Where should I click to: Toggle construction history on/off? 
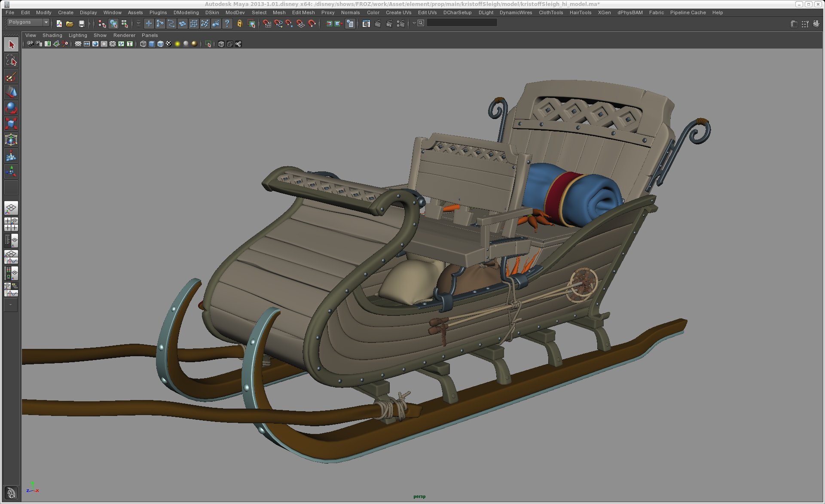tap(350, 24)
